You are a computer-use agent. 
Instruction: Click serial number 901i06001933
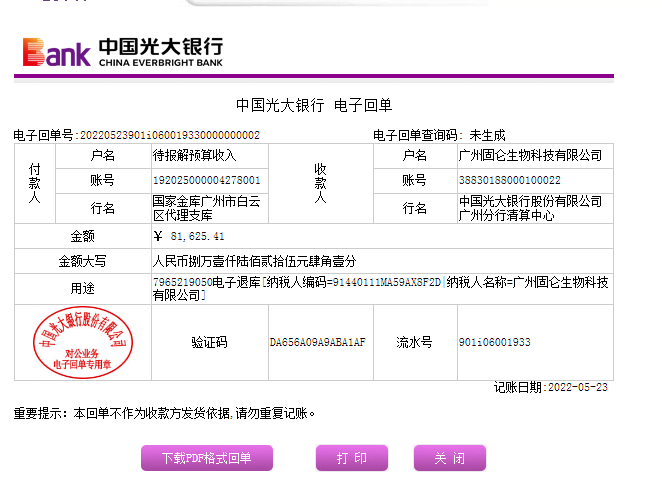(x=494, y=342)
